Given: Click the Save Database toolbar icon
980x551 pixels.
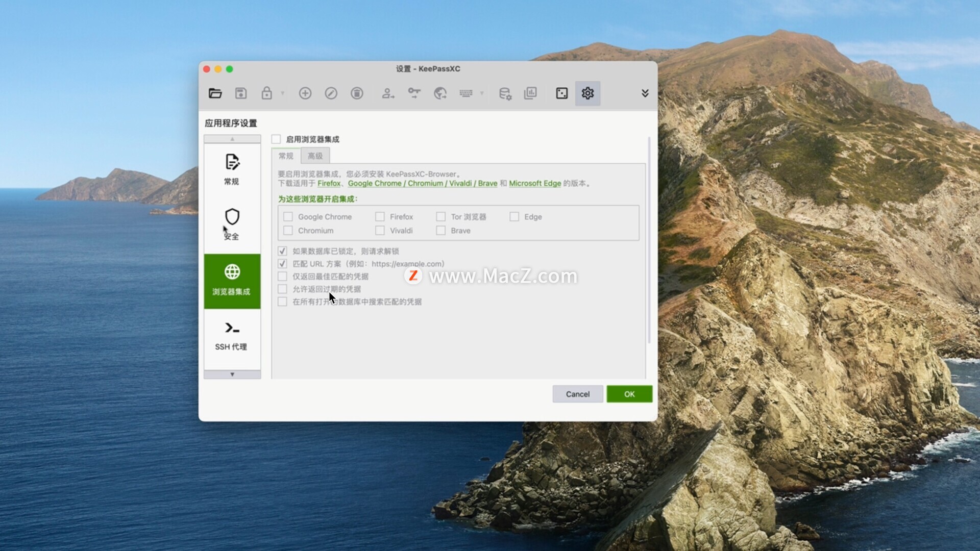Looking at the screenshot, I should click(241, 93).
